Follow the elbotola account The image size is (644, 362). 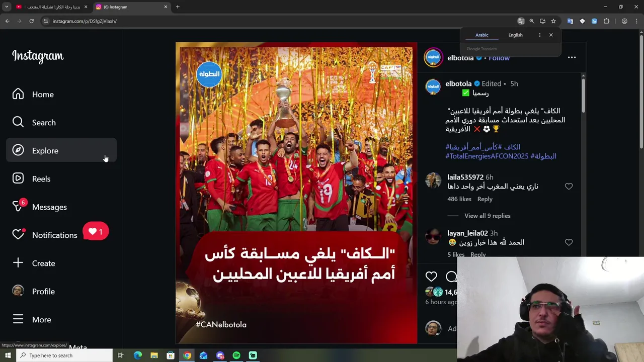tap(499, 58)
